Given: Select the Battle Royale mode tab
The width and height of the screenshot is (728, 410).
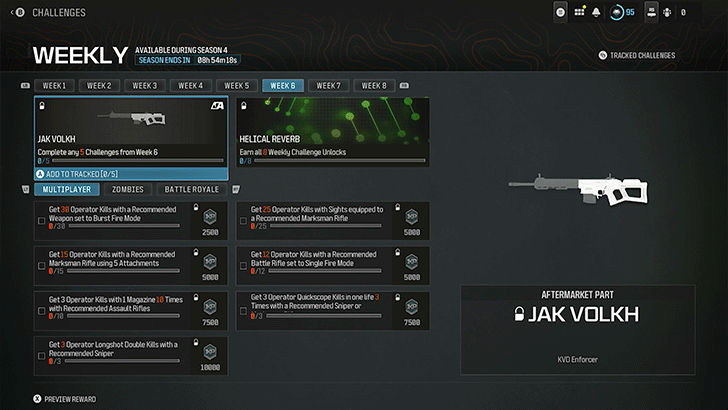Looking at the screenshot, I should click(x=191, y=189).
